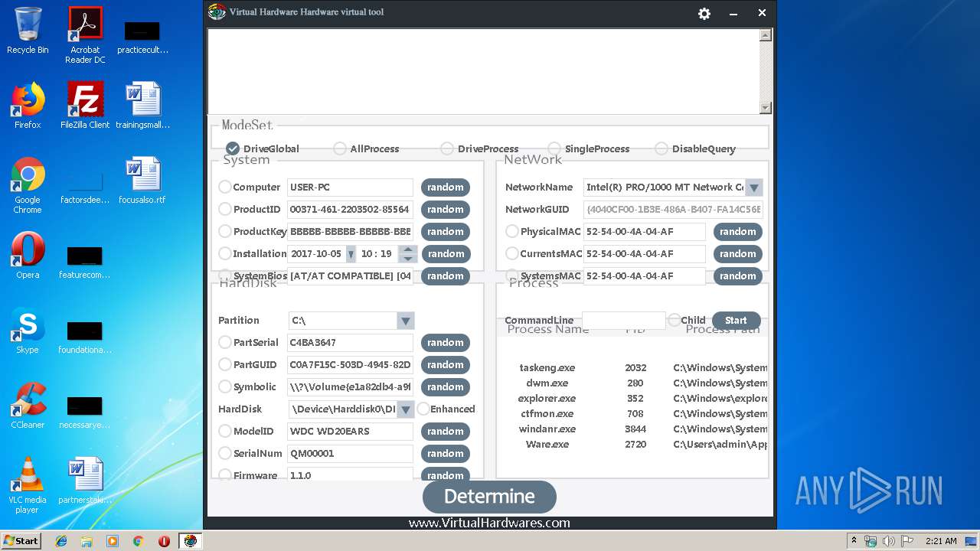
Task: Expand the HardDisk device dropdown
Action: (406, 409)
